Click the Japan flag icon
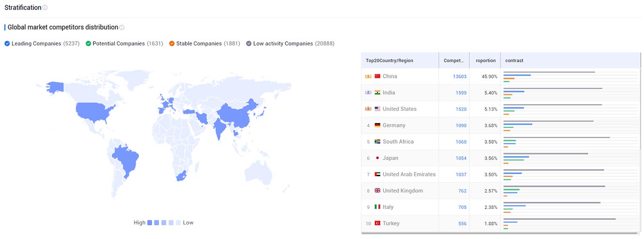 (377, 158)
